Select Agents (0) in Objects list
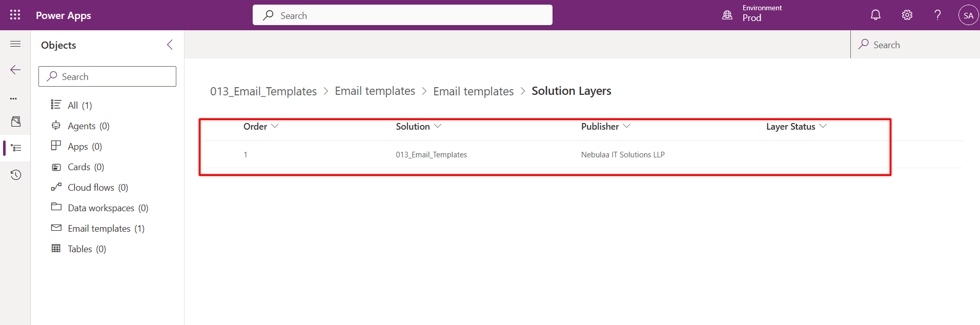Screen dimensions: 980x325 point(80,126)
